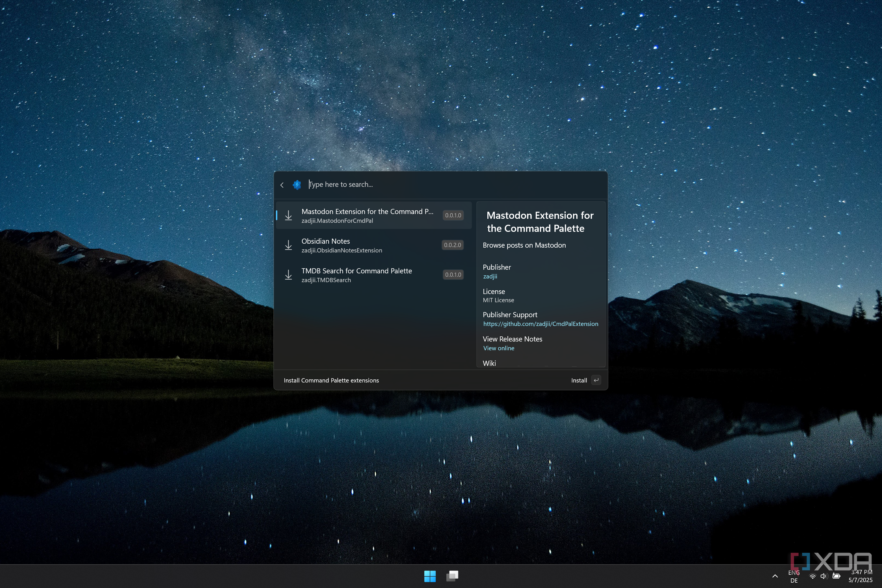Viewport: 882px width, 588px height.
Task: Open the Wi-Fi network tray icon
Action: pos(812,576)
